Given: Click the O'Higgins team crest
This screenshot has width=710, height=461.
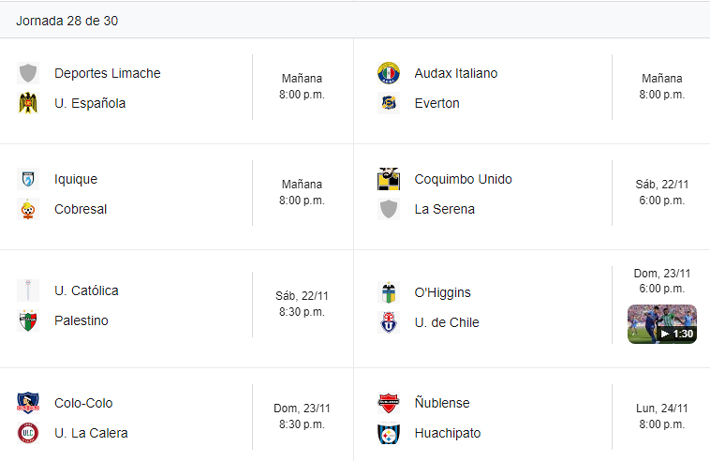Looking at the screenshot, I should coord(388,293).
